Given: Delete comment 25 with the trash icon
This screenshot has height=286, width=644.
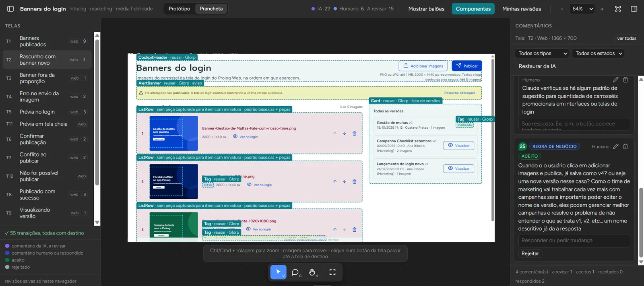Looking at the screenshot, I should (x=625, y=146).
